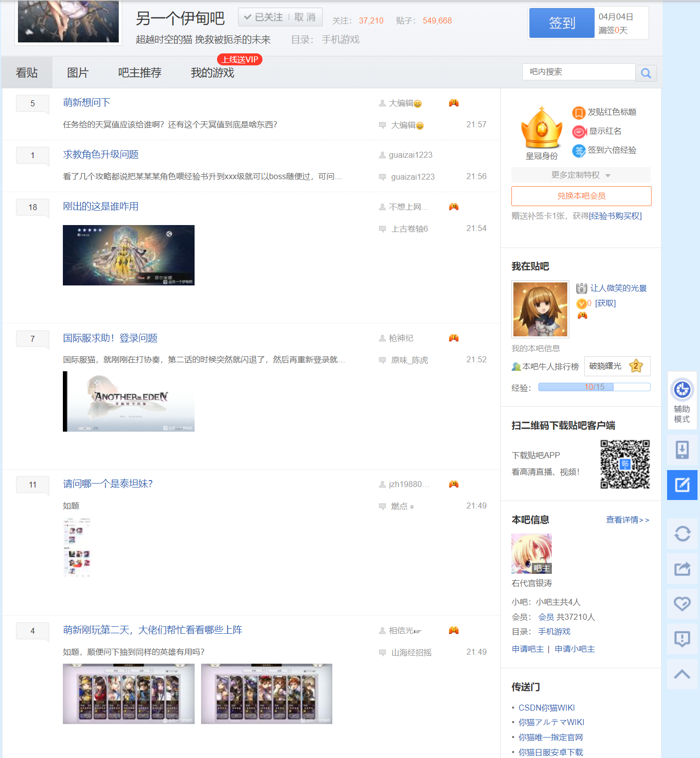Click the blue 签到 sign-in button
This screenshot has height=758, width=700.
(562, 23)
